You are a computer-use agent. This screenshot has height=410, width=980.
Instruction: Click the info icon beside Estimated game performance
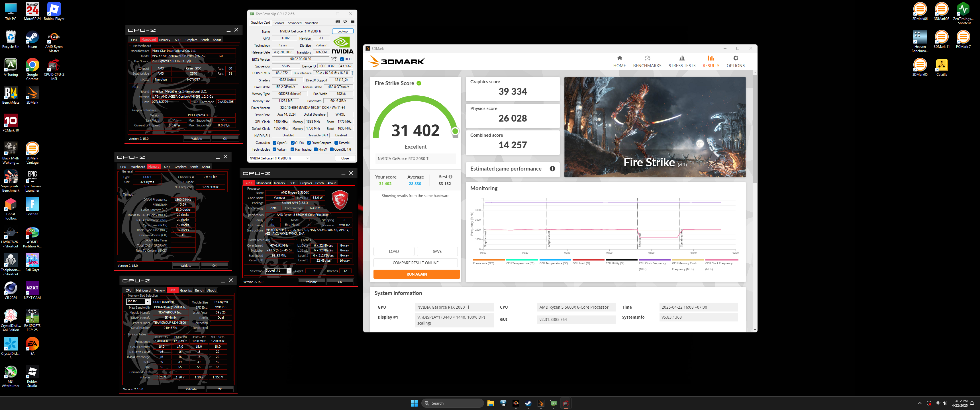(552, 169)
